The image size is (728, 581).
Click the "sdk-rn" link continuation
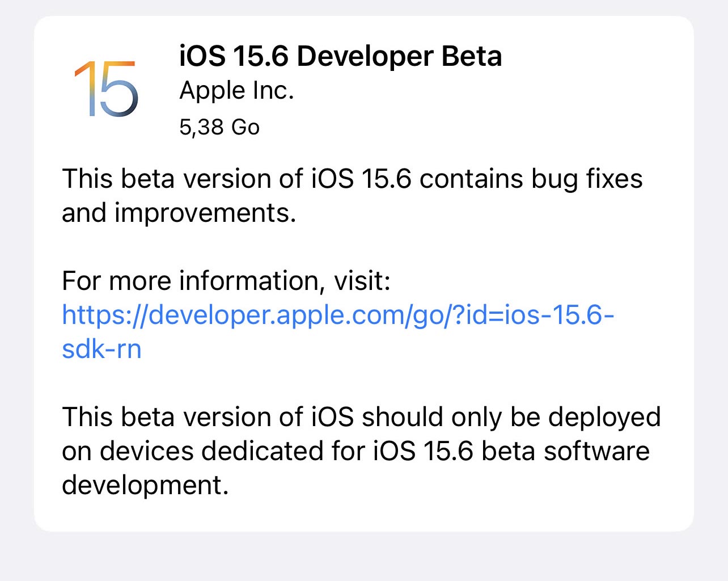101,348
